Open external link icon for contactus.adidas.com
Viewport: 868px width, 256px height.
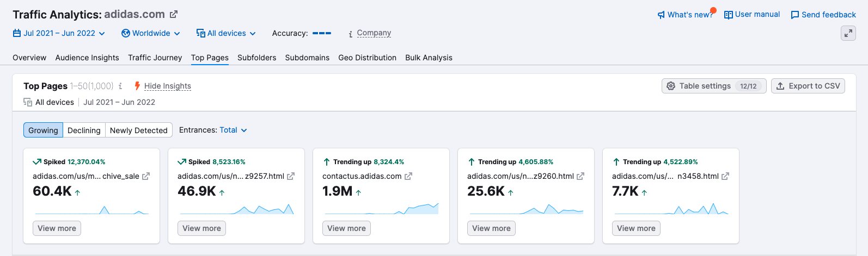(408, 176)
